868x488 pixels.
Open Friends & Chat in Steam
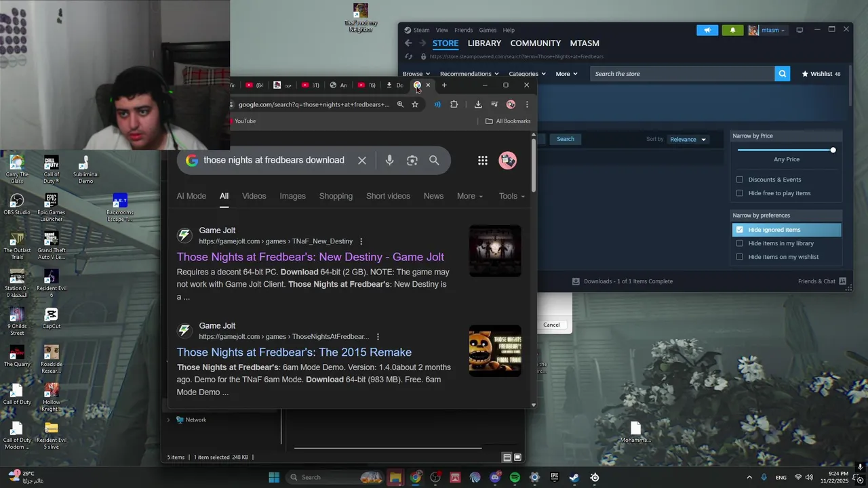pos(822,281)
